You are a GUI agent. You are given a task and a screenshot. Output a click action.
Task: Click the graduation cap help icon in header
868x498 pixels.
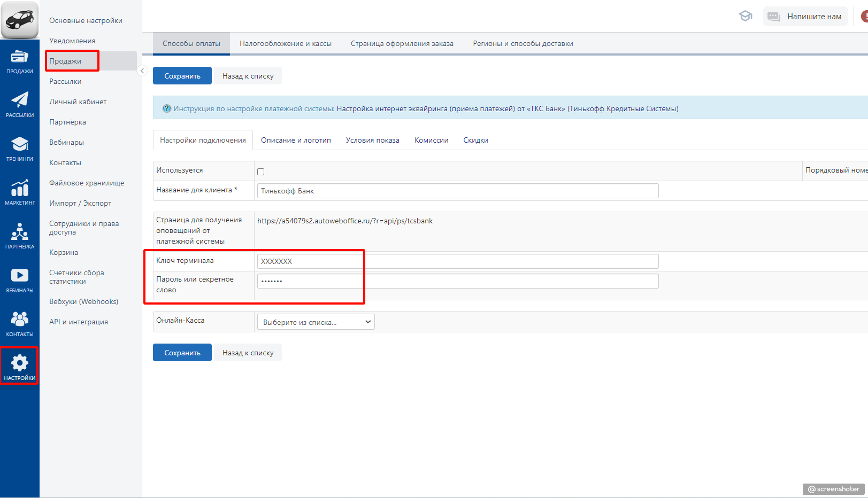pyautogui.click(x=746, y=16)
